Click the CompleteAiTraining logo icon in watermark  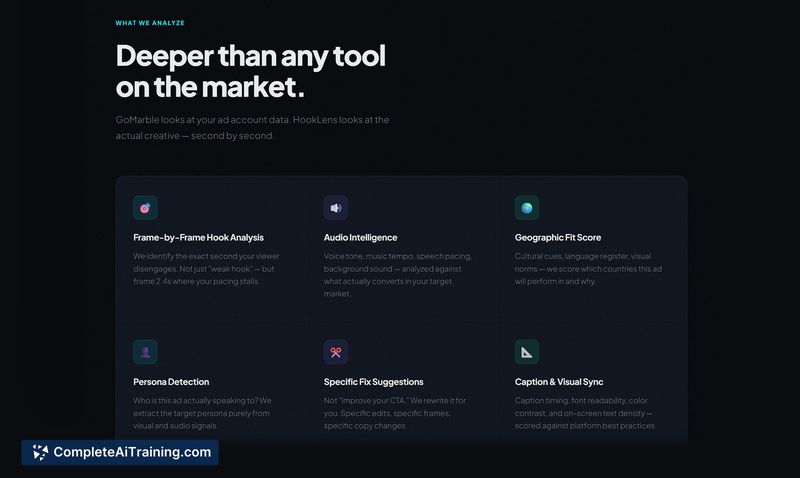(x=40, y=453)
